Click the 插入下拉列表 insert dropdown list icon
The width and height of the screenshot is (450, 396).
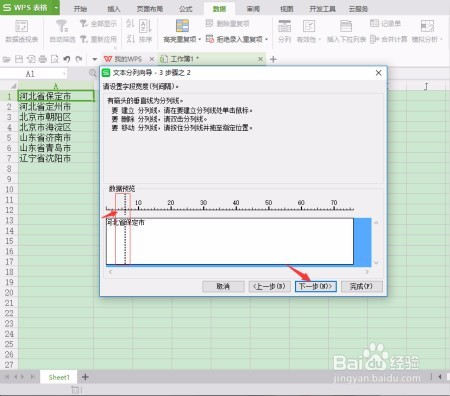[346, 26]
